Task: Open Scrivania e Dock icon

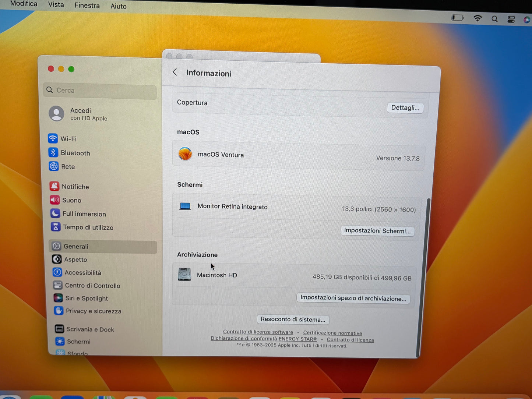Action: (x=59, y=329)
